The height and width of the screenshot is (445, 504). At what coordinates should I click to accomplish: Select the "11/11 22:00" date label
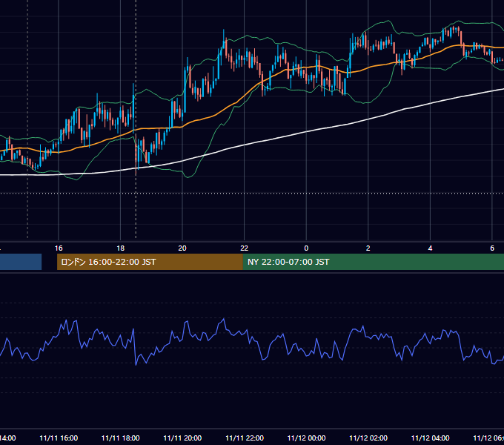coord(245,438)
